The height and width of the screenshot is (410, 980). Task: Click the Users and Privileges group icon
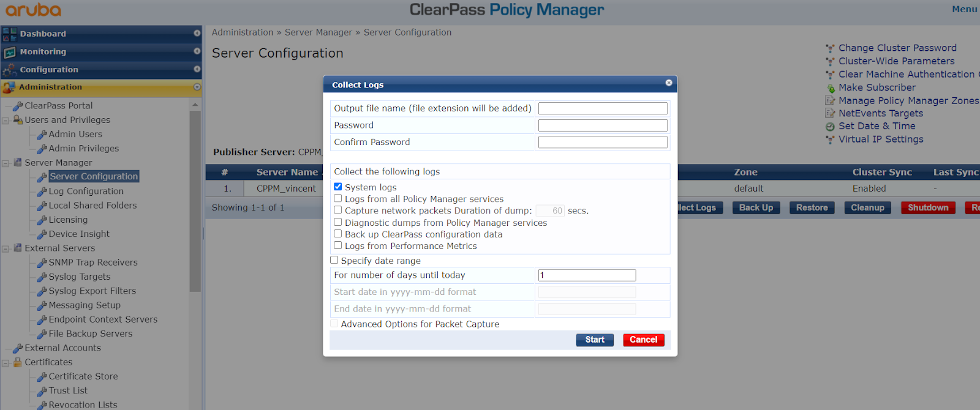[18, 120]
